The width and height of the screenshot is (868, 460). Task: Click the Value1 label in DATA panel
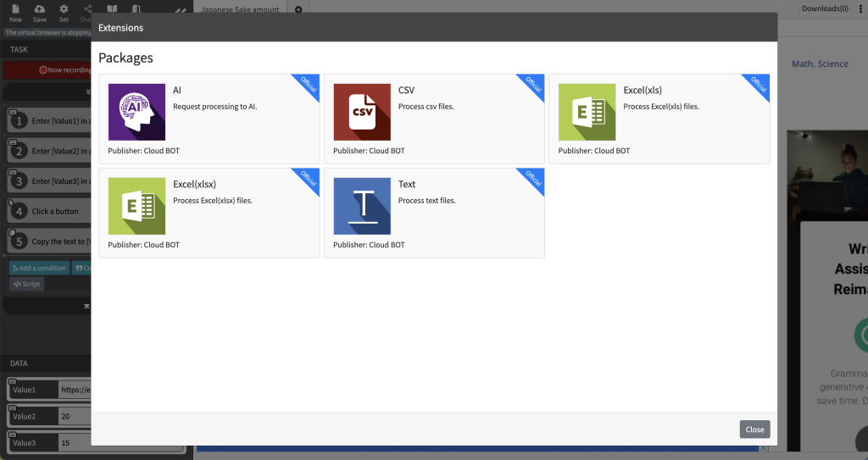pos(25,390)
